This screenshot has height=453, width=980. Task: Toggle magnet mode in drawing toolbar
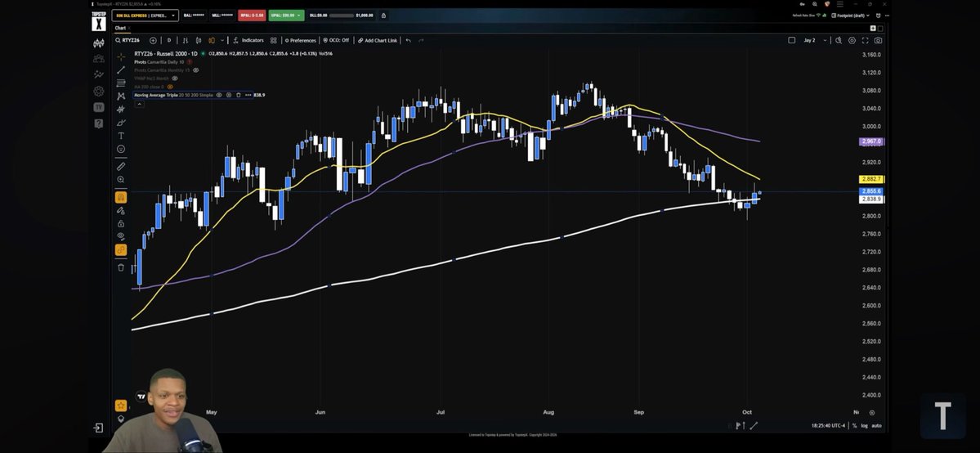coord(121,197)
